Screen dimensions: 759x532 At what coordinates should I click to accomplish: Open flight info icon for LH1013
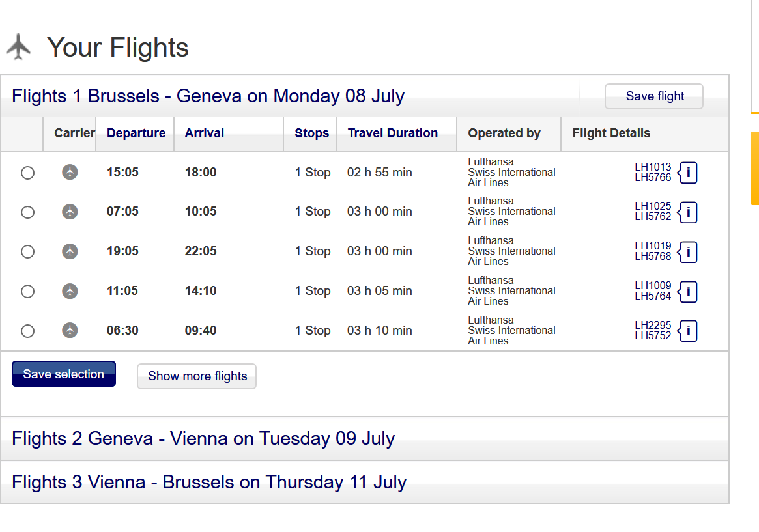click(x=687, y=173)
